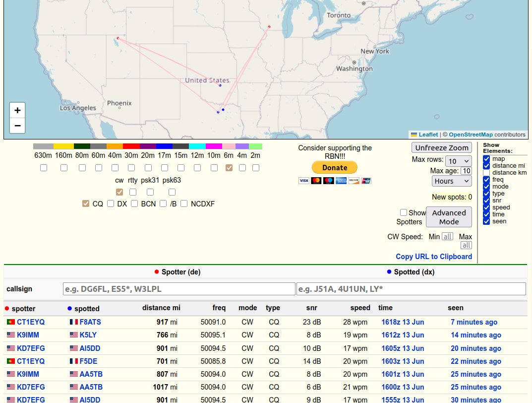This screenshot has width=532, height=403.
Task: Toggle the seen element checkbox
Action: (x=486, y=221)
